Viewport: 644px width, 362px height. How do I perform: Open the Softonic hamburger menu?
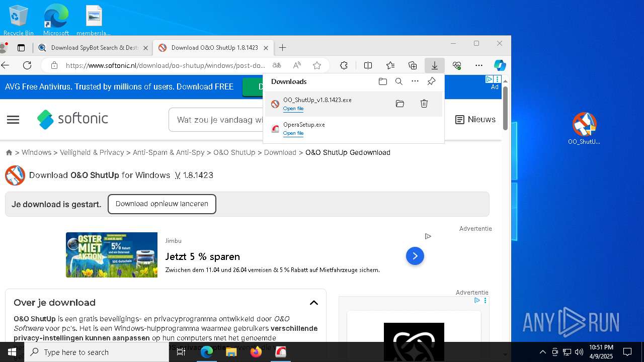pyautogui.click(x=13, y=120)
